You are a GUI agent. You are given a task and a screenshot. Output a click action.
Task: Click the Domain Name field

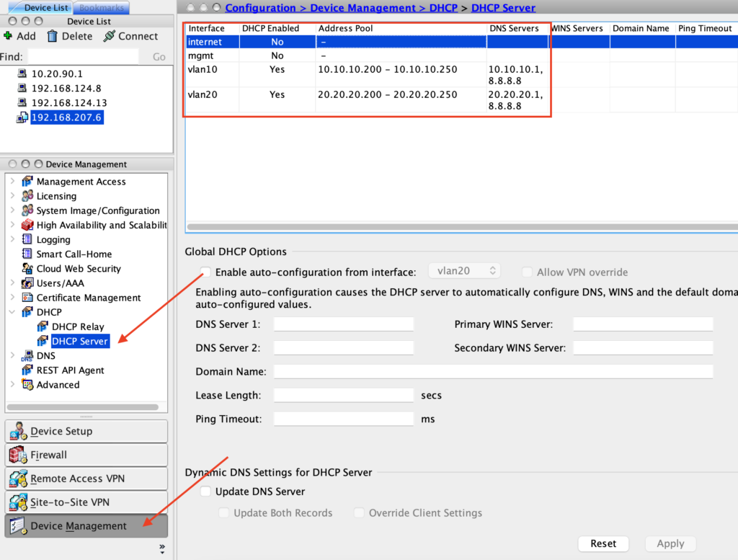pyautogui.click(x=493, y=372)
